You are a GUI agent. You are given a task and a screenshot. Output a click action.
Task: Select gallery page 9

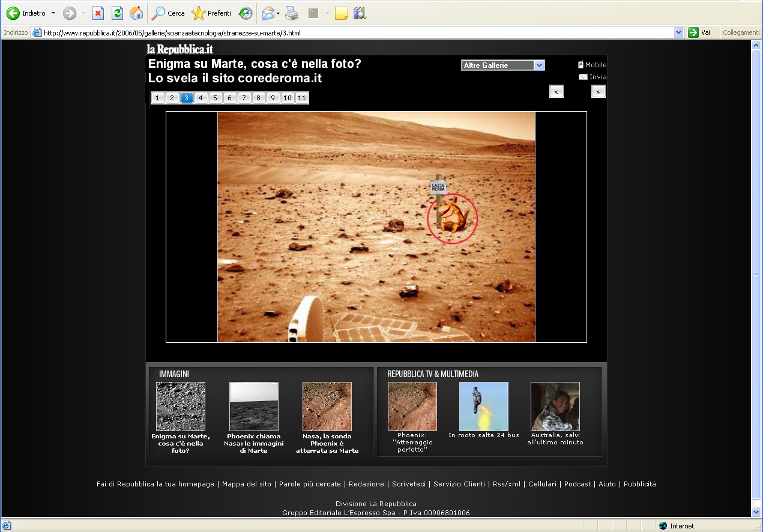(273, 98)
